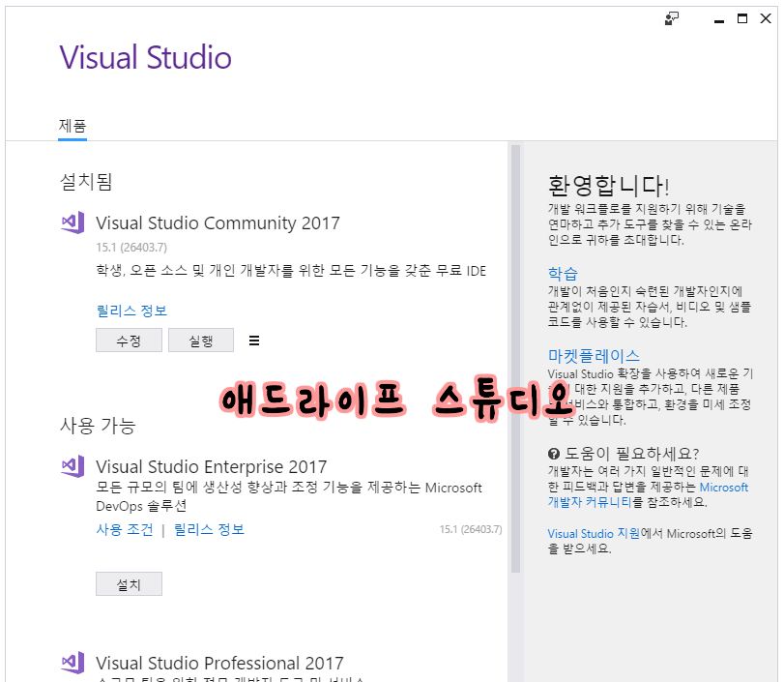Screen dimensions: 784x682
Task: Click Visual Studio Professional 2017 product icon
Action: coord(73,663)
